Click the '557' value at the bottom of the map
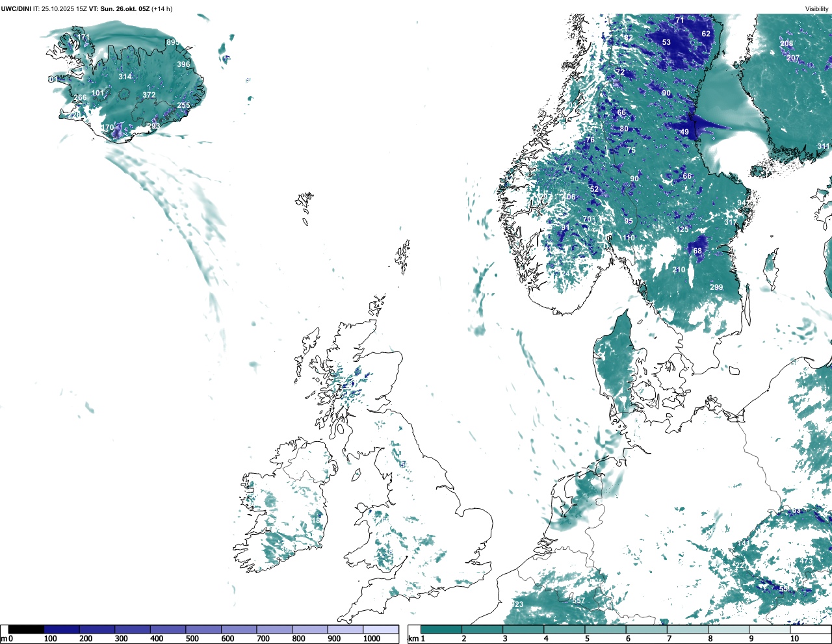 578,600
